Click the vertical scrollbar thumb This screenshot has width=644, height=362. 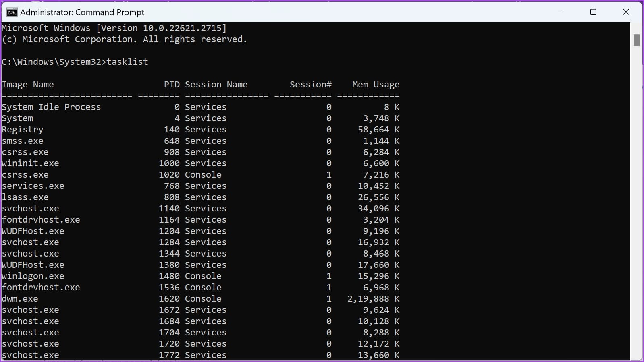click(636, 40)
